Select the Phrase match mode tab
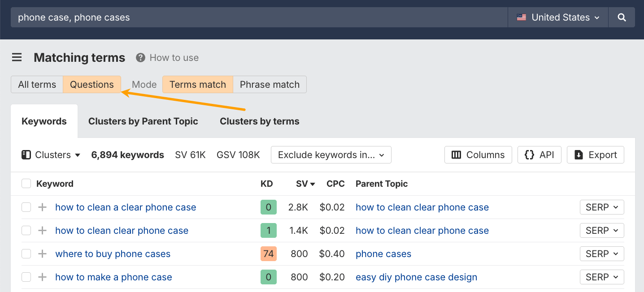644x292 pixels. pos(270,84)
